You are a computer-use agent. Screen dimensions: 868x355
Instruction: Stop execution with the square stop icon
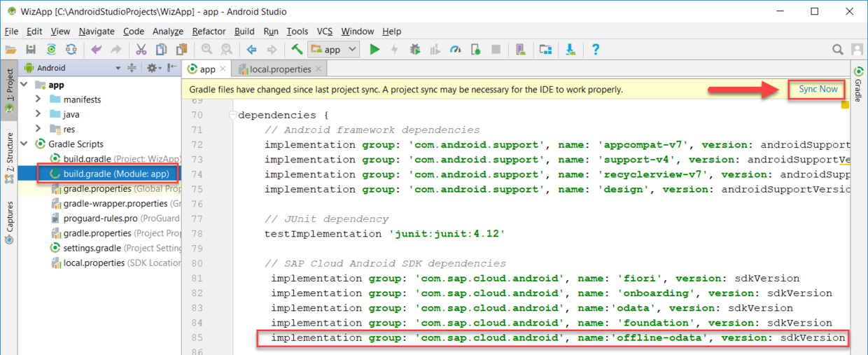(496, 50)
